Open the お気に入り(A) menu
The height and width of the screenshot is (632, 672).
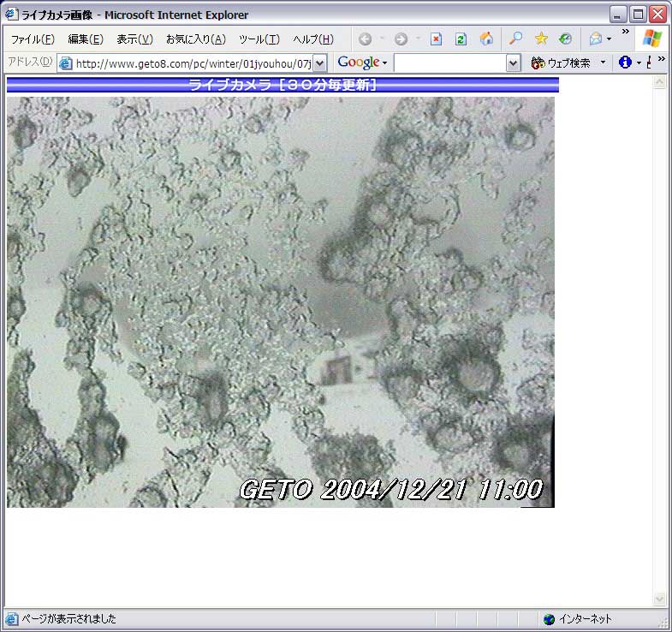point(196,39)
